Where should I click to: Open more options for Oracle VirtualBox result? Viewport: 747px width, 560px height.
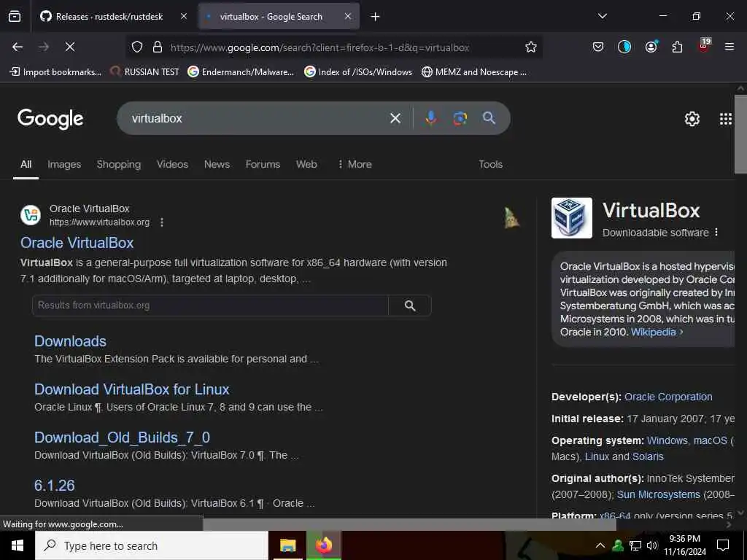(x=162, y=222)
